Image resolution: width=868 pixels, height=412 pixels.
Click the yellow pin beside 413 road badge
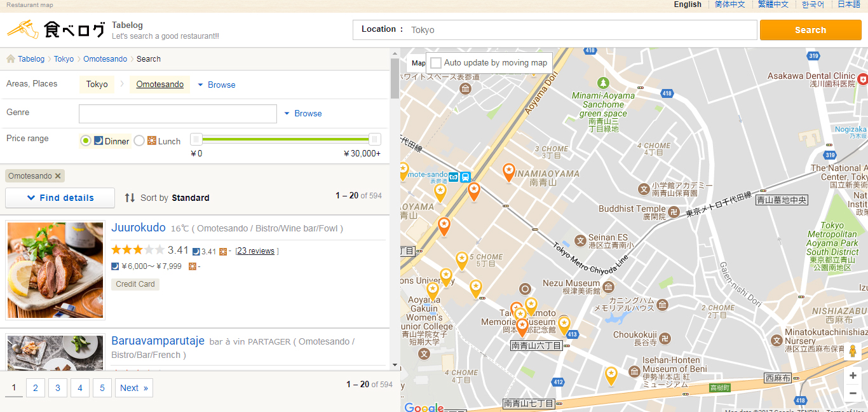564,326
